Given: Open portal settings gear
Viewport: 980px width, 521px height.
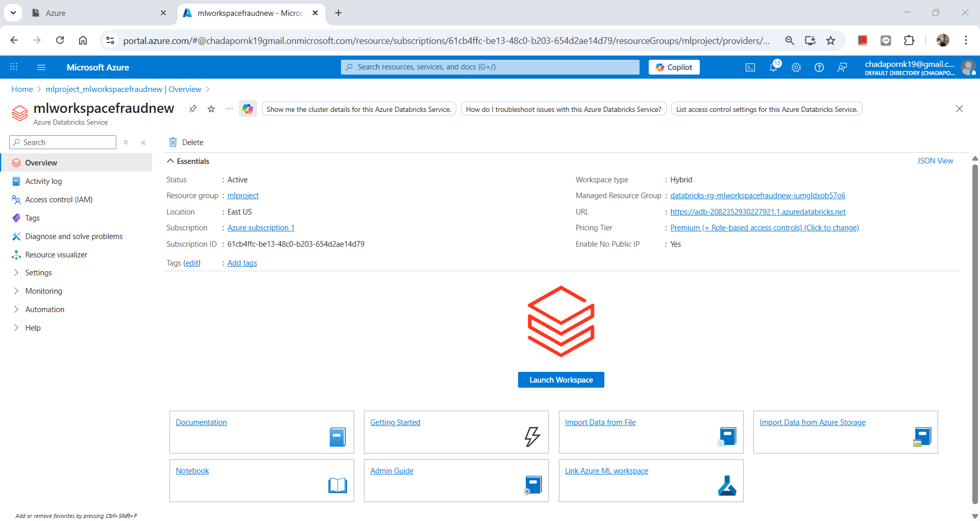Looking at the screenshot, I should tap(796, 67).
